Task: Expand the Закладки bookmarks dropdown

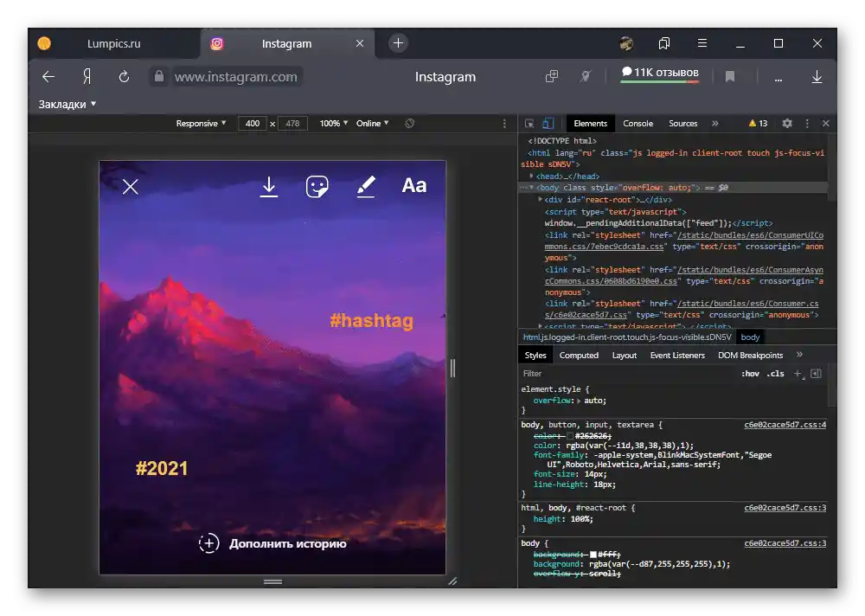Action: [67, 105]
